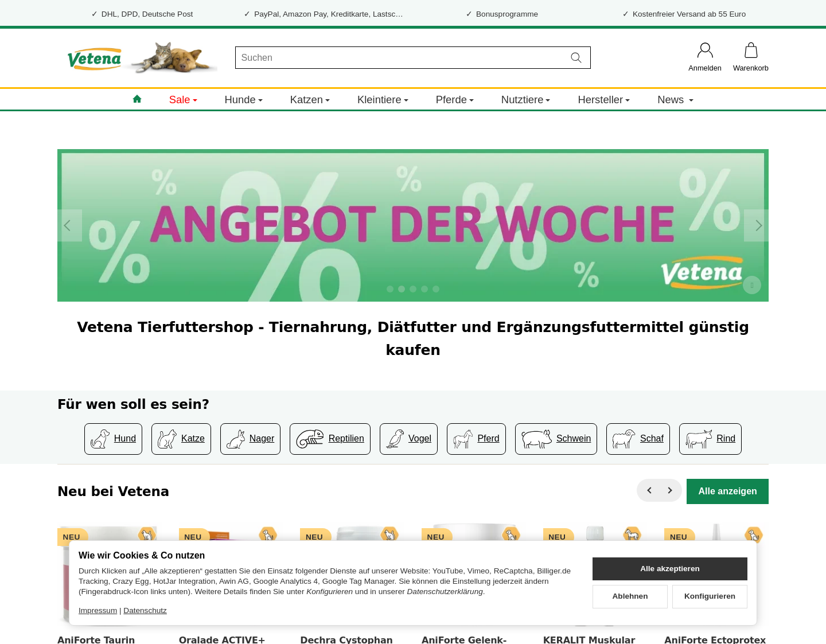The image size is (826, 644).
Task: Click 'DHL, DPD, Deutsche Post' text
Action: click(147, 14)
